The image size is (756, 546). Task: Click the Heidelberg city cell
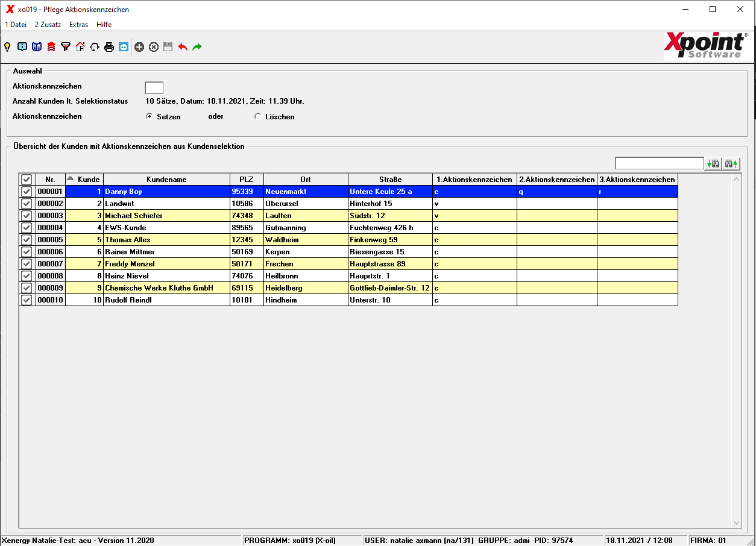[x=306, y=288]
